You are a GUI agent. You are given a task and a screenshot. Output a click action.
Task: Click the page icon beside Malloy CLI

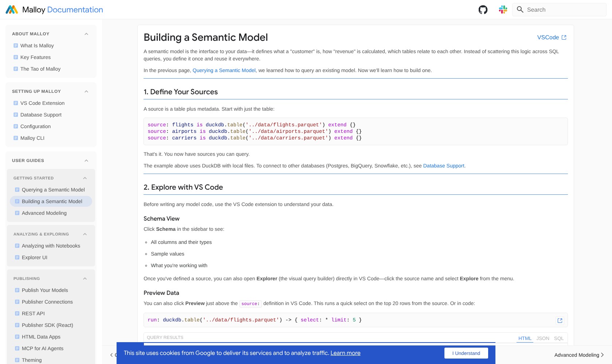pos(16,138)
